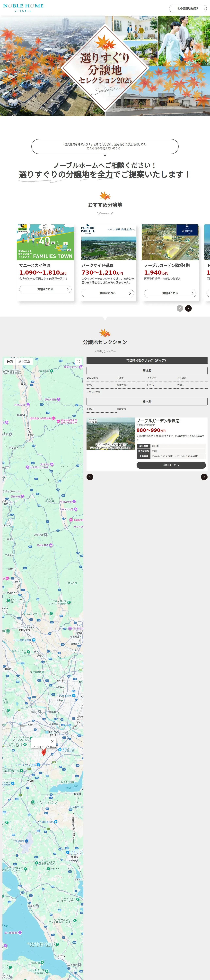Click ノーブルガーデン米沢南 property photo
This screenshot has height=980, width=210.
111,434
